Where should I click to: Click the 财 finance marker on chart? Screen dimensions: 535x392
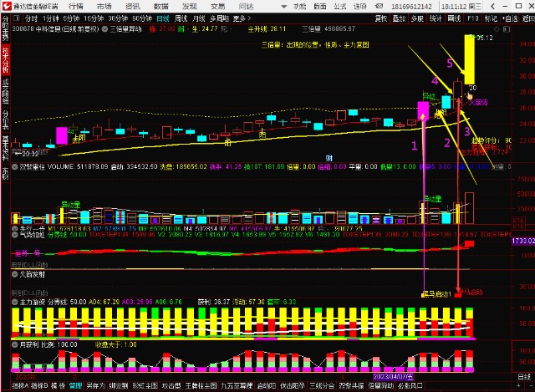pyautogui.click(x=329, y=157)
